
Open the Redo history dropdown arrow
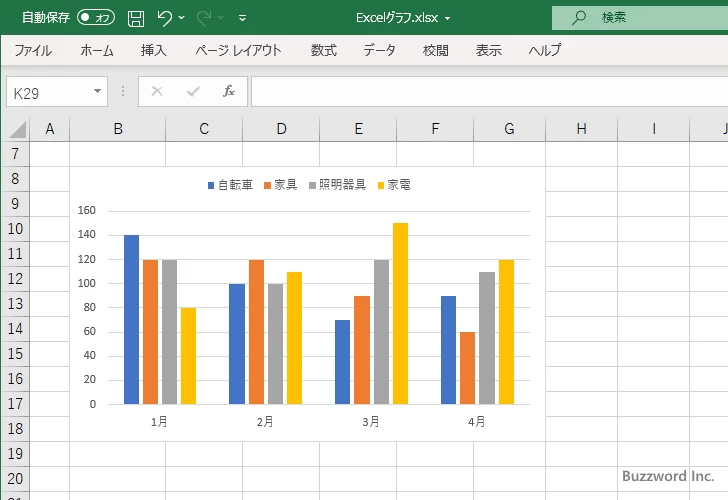221,18
